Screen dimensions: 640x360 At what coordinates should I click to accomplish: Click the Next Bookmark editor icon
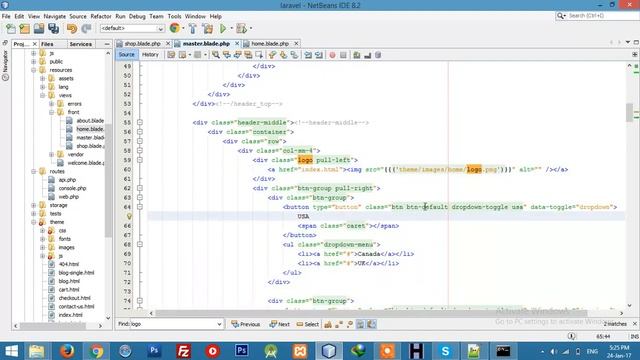(x=283, y=55)
